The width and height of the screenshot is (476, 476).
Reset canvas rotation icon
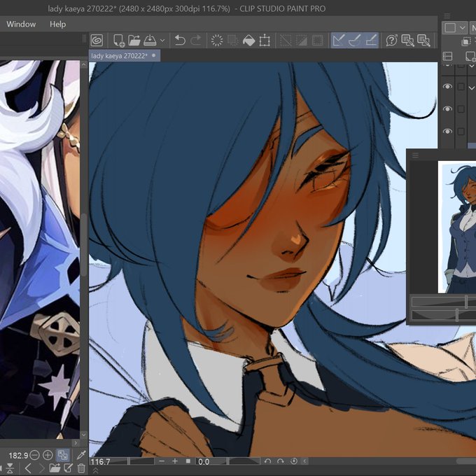pos(293,461)
